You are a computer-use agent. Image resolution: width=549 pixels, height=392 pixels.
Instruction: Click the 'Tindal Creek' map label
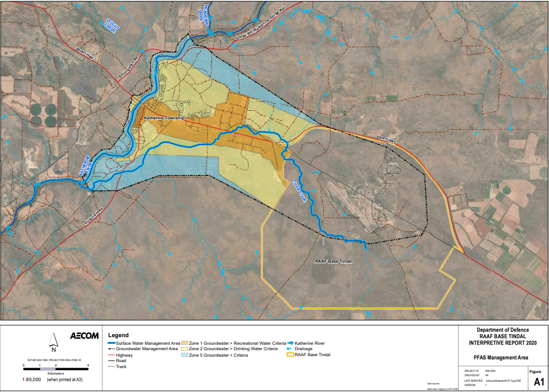(x=300, y=191)
